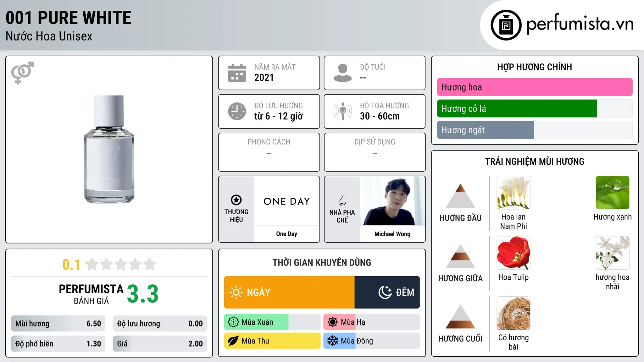The width and height of the screenshot is (644, 362).
Task: Open the Hoa lan Nam Phi note image
Action: (514, 193)
